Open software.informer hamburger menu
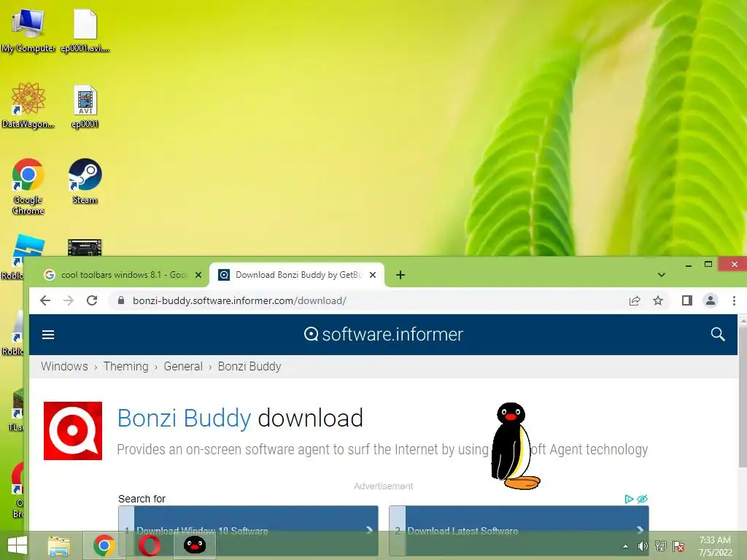Screen dimensions: 747x560 tap(48, 335)
